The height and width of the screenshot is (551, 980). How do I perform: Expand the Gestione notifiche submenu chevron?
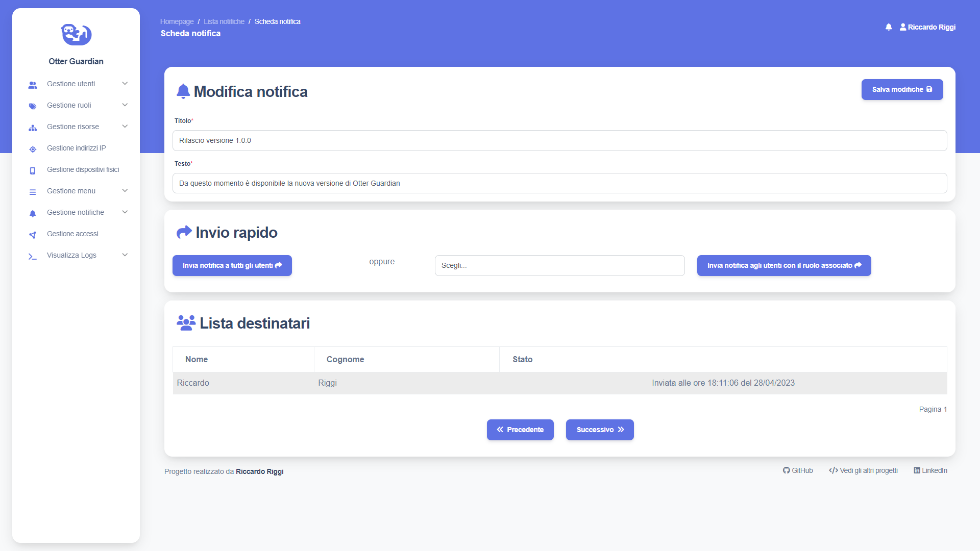point(125,212)
